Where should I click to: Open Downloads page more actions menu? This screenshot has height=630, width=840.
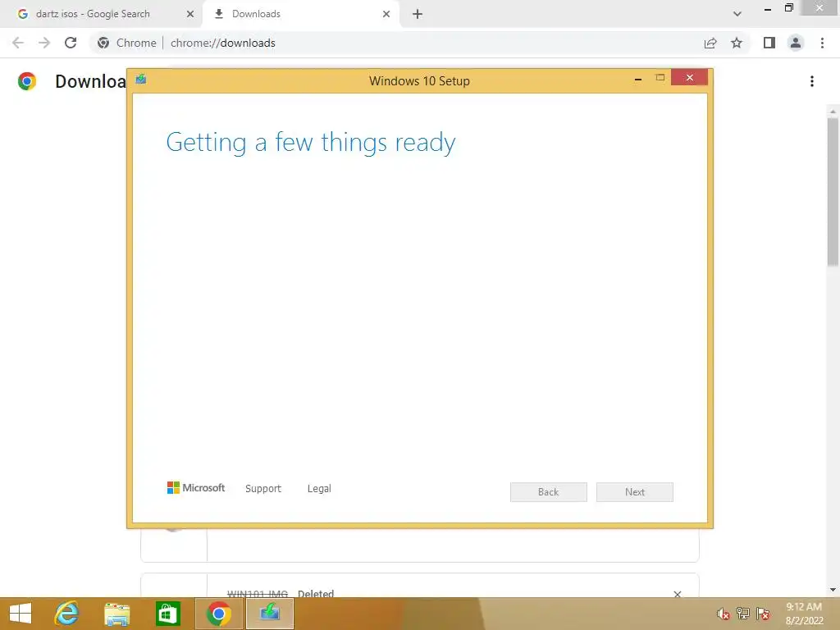coord(812,81)
